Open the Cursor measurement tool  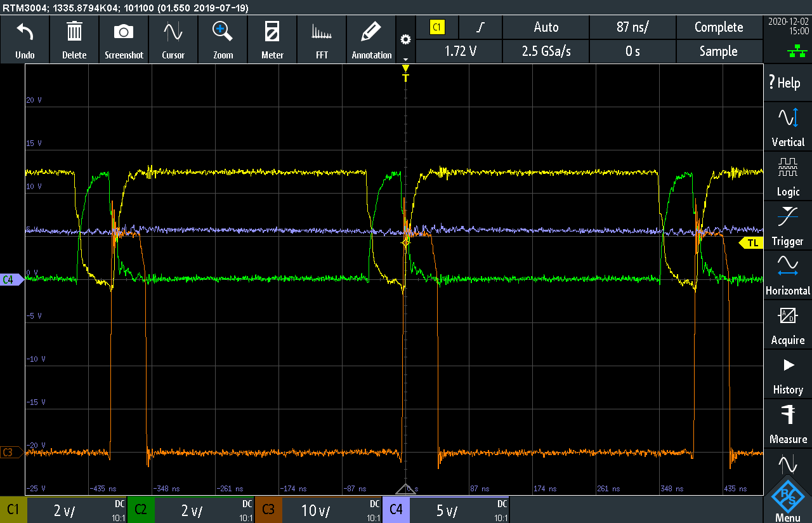[173, 39]
